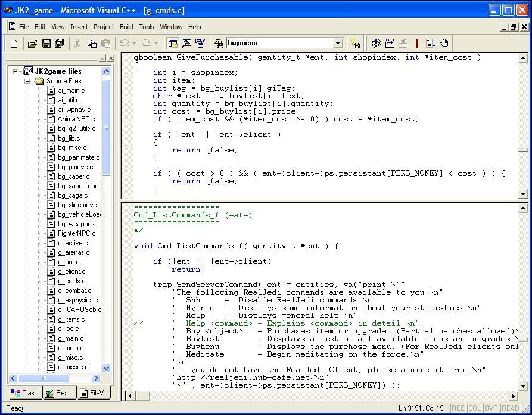Select g_cmds.c in the file tree
This screenshot has height=415, width=532.
point(71,281)
